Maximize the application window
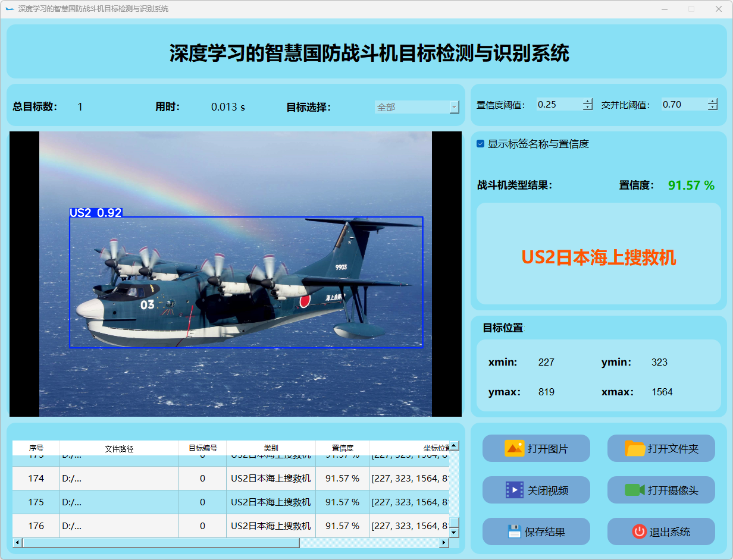The width and height of the screenshot is (733, 560). click(x=691, y=9)
